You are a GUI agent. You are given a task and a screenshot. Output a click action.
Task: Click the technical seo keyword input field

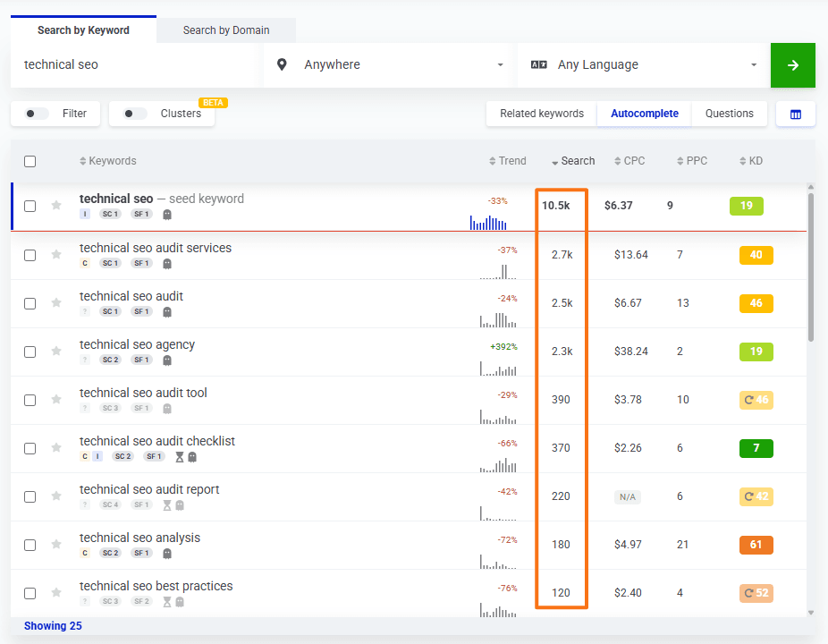pos(134,65)
